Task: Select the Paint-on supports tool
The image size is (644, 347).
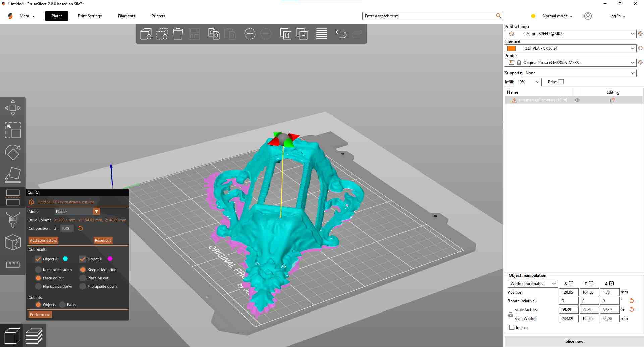Action: coord(13,220)
